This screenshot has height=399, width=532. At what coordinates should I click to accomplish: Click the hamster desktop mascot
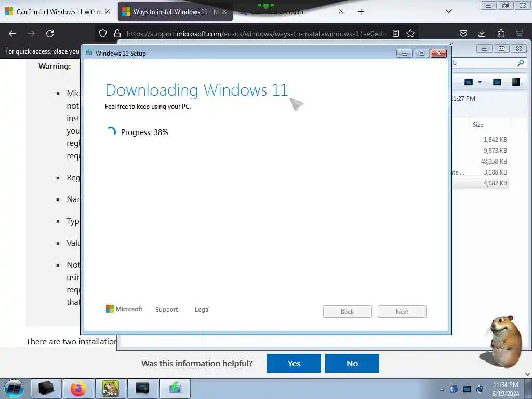[x=502, y=342]
